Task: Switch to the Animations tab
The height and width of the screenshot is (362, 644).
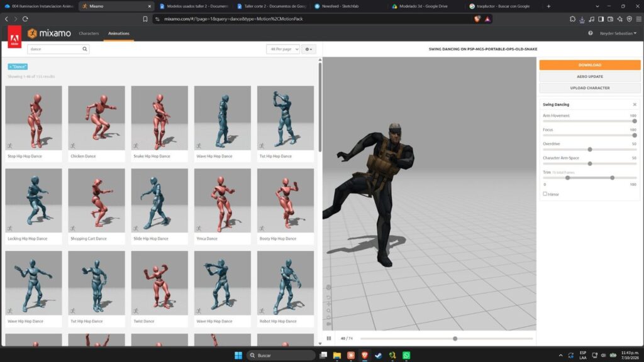Action: point(119,33)
